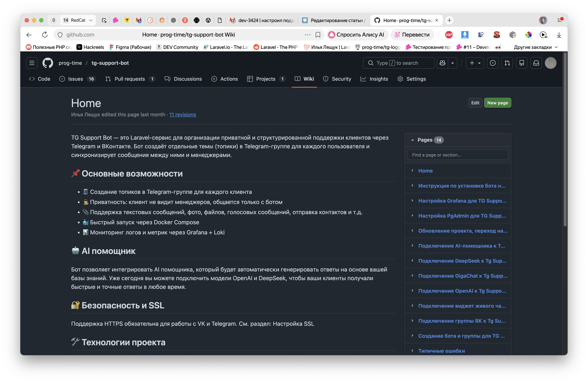
Task: Click the AdBlock Plus extension icon
Action: (449, 35)
